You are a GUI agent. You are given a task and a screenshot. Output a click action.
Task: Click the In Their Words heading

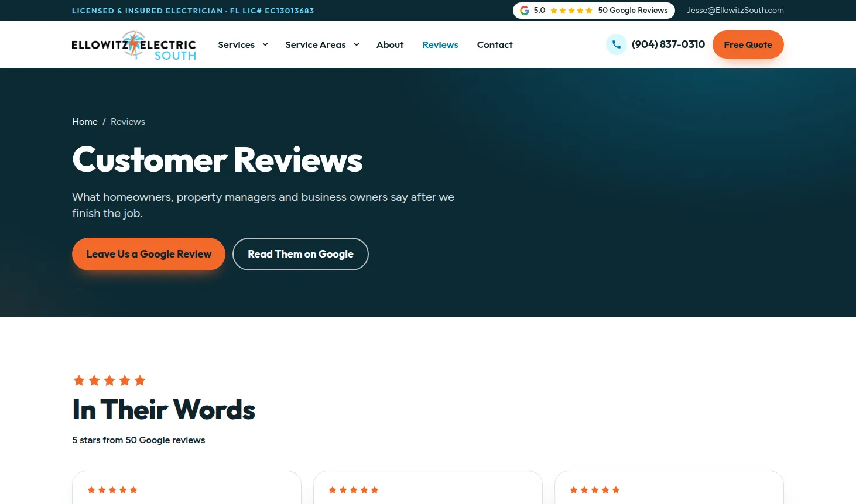164,410
